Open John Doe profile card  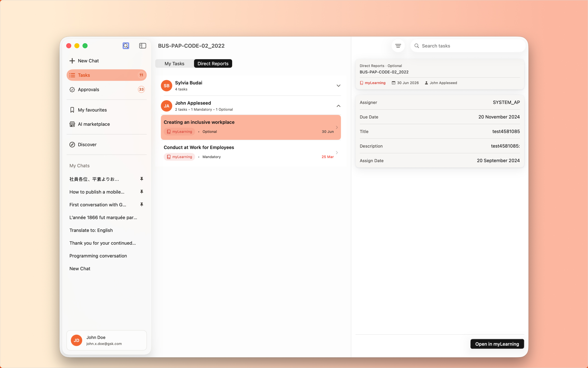tap(106, 340)
